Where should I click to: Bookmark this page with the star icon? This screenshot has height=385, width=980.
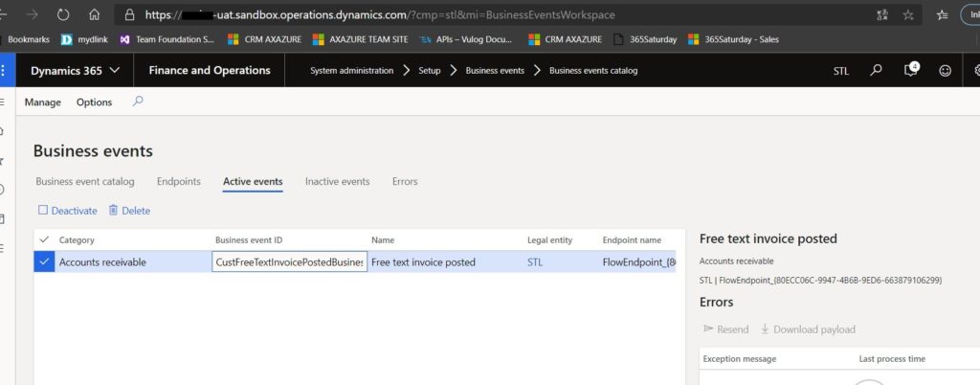908,15
